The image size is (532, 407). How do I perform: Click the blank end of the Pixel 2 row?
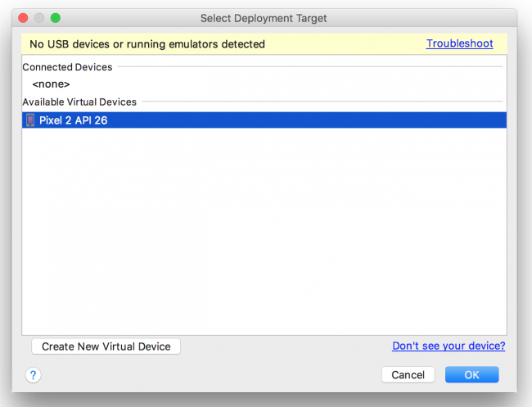click(368, 120)
